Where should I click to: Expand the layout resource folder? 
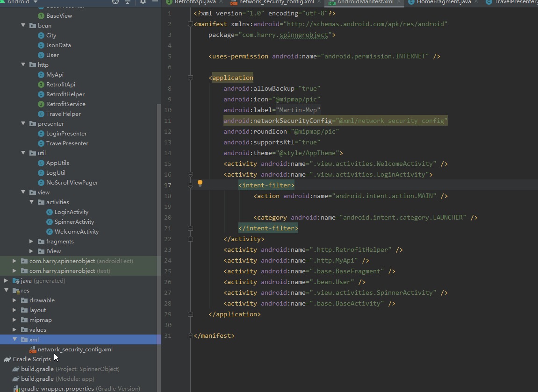[14, 310]
